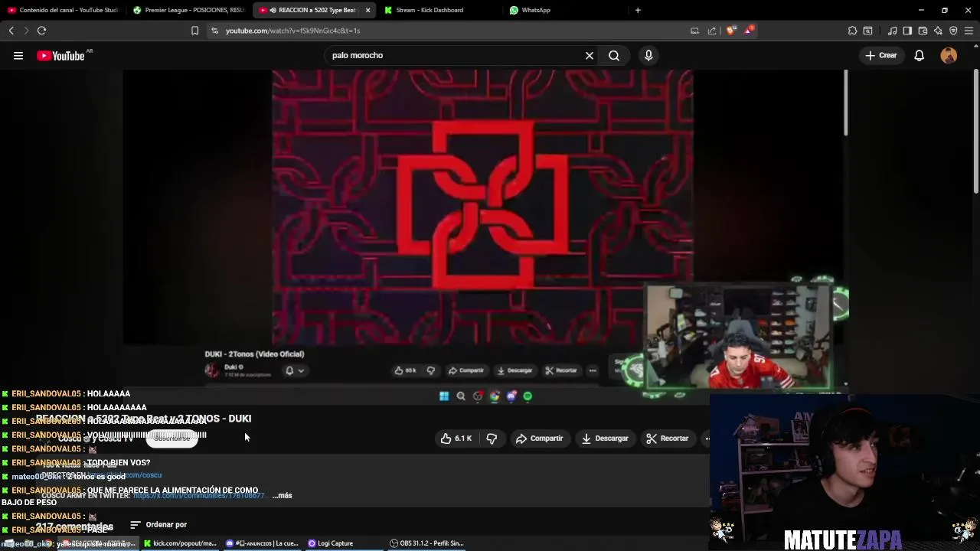Bookmark this page from the address bar

(194, 31)
